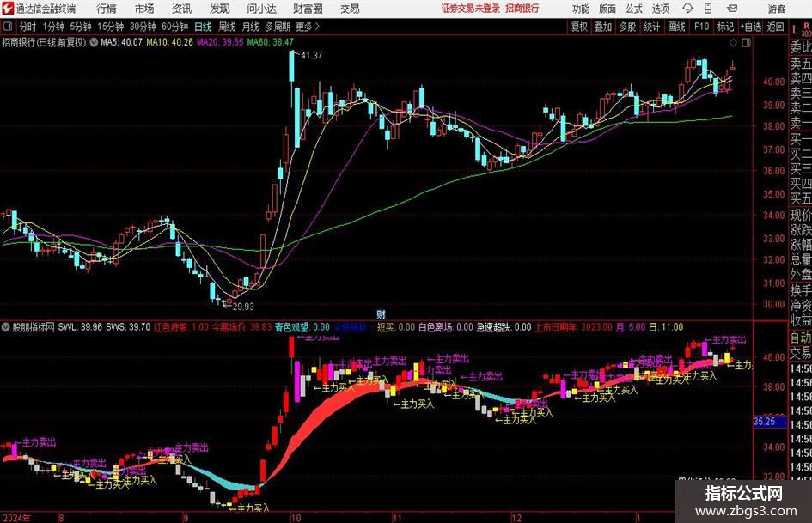Expand the 股朋指标网 sub-indicator dropdown circle
This screenshot has width=812, height=523.
pos(6,327)
